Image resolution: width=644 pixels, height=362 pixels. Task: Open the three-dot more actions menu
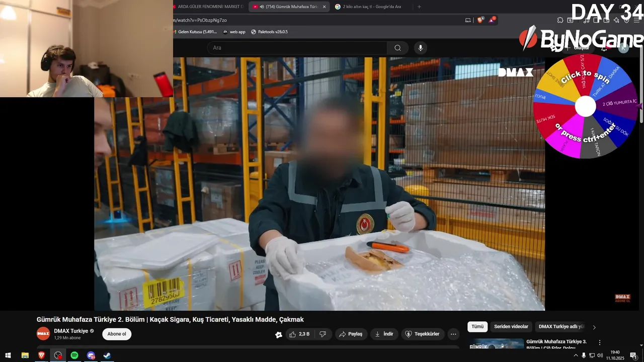coord(453,334)
